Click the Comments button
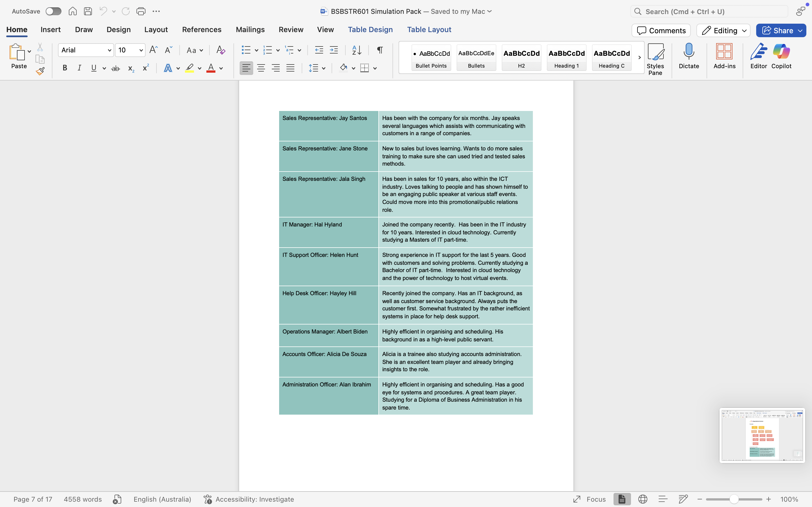The width and height of the screenshot is (812, 507). click(x=661, y=30)
